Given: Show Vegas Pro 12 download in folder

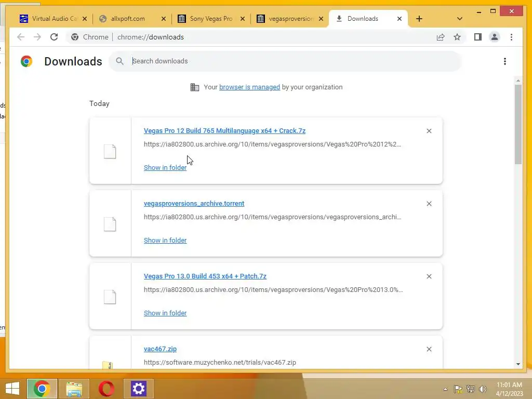Looking at the screenshot, I should [x=165, y=168].
